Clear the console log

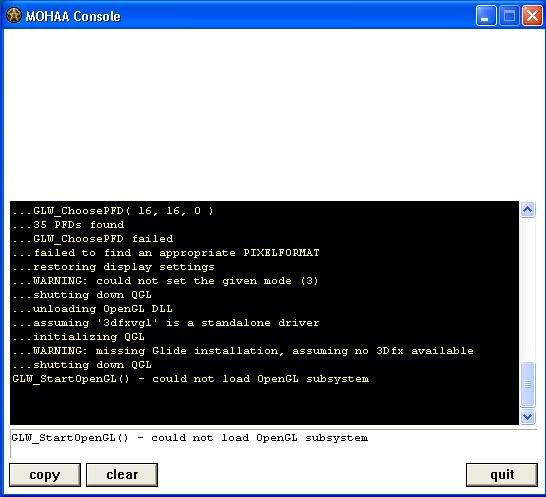[122, 475]
